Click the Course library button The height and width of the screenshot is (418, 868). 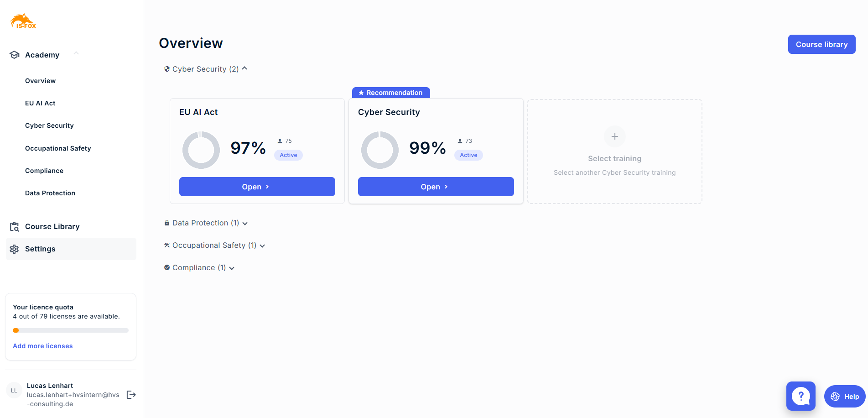[821, 44]
